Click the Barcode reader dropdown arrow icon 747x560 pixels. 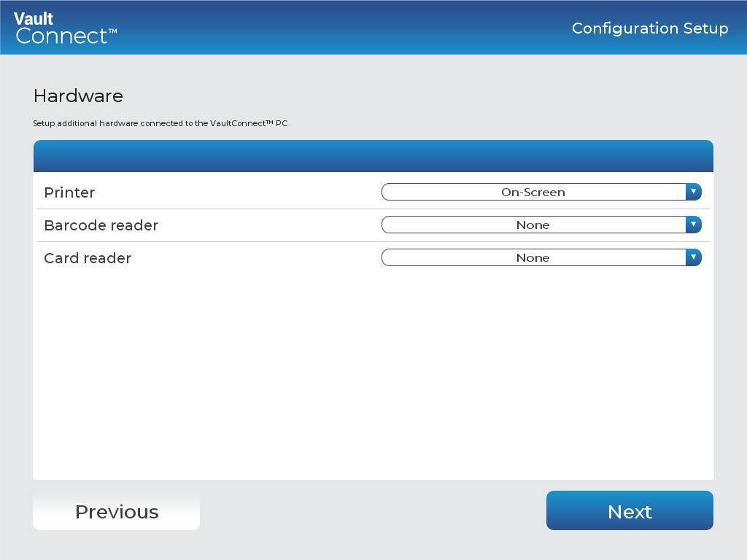pyautogui.click(x=694, y=225)
